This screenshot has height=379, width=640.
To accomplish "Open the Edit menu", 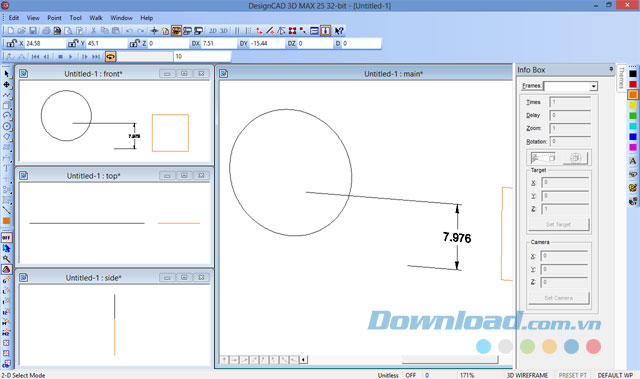I will 14,18.
